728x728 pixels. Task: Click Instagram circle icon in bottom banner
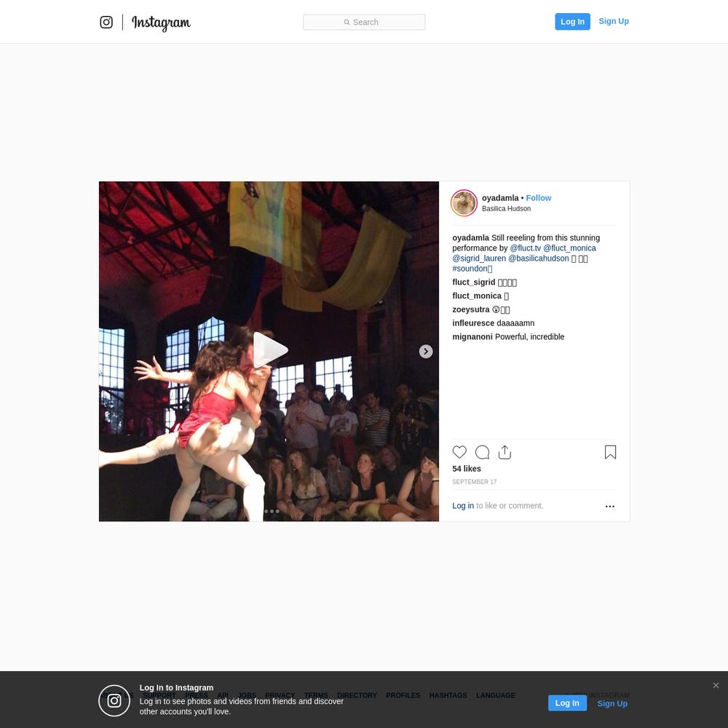(x=114, y=700)
